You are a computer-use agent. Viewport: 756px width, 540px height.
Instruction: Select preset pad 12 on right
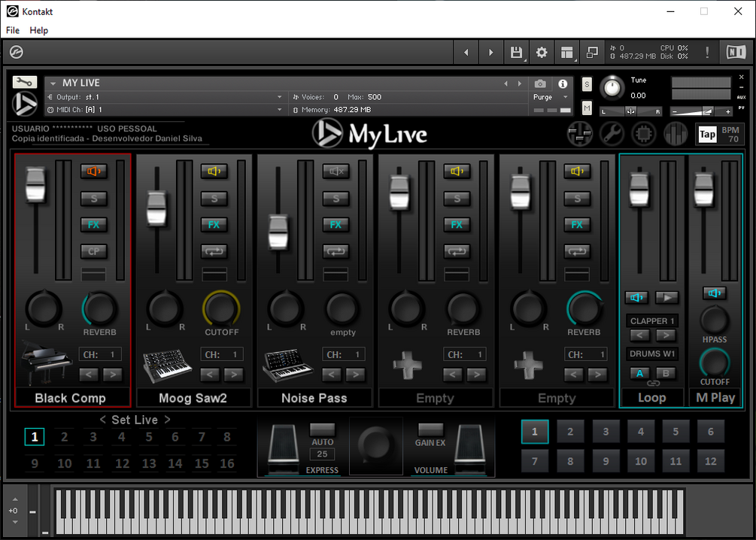[x=711, y=461]
